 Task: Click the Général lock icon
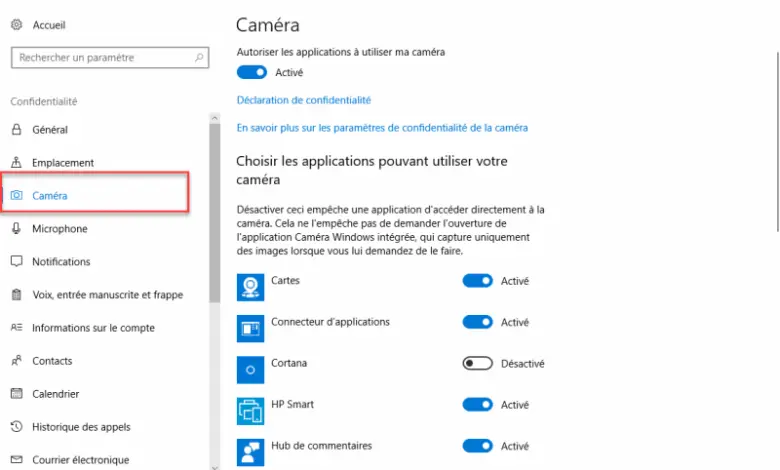[x=16, y=129]
